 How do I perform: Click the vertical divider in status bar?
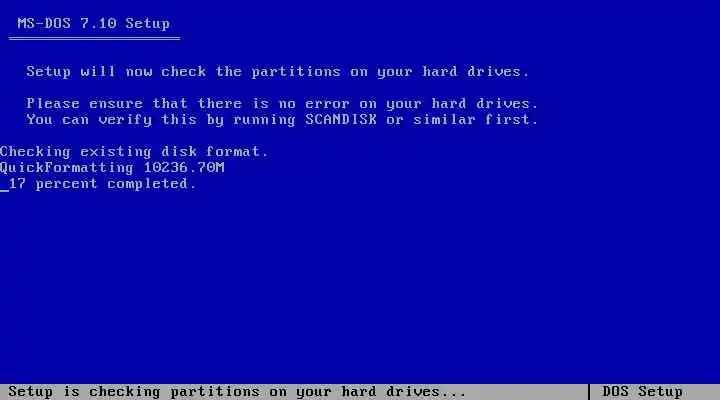[589, 392]
